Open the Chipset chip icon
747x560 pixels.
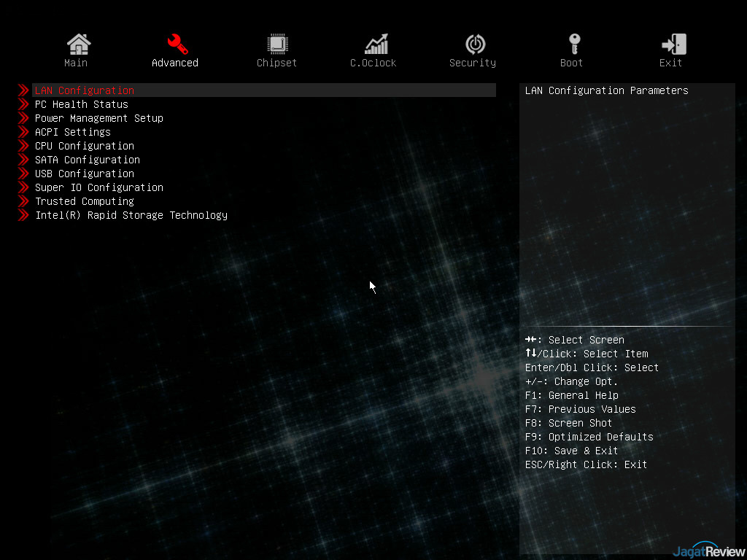(x=277, y=44)
